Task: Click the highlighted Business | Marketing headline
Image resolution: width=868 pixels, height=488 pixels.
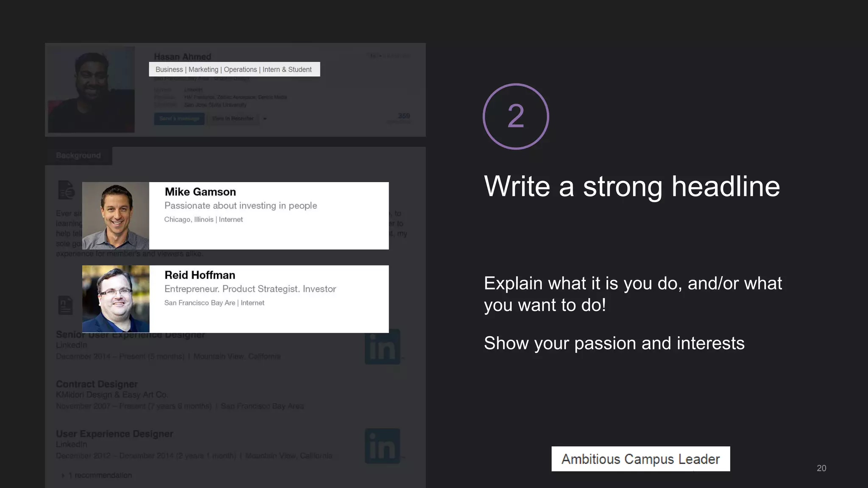Action: [234, 69]
